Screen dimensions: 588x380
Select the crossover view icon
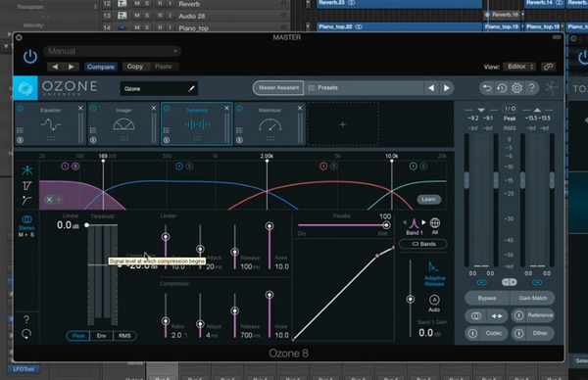pos(27,170)
